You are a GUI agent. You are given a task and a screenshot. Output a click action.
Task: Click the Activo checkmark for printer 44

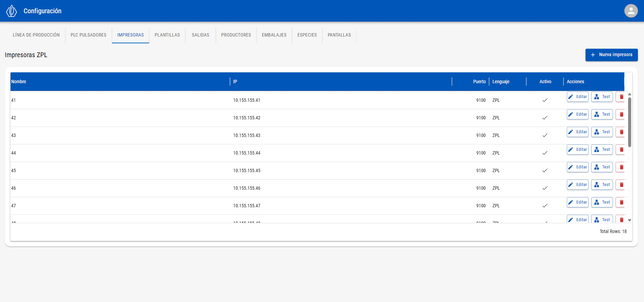545,153
